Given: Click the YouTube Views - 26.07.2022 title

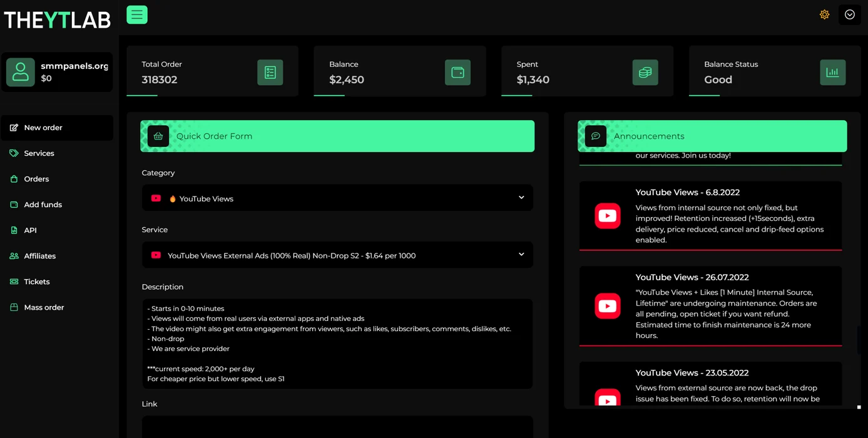Looking at the screenshot, I should (x=692, y=277).
